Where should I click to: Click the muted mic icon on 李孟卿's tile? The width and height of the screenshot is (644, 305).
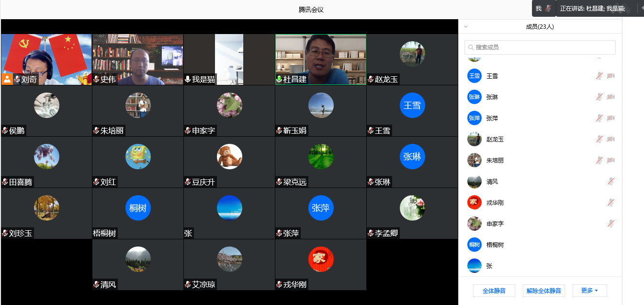click(x=371, y=233)
